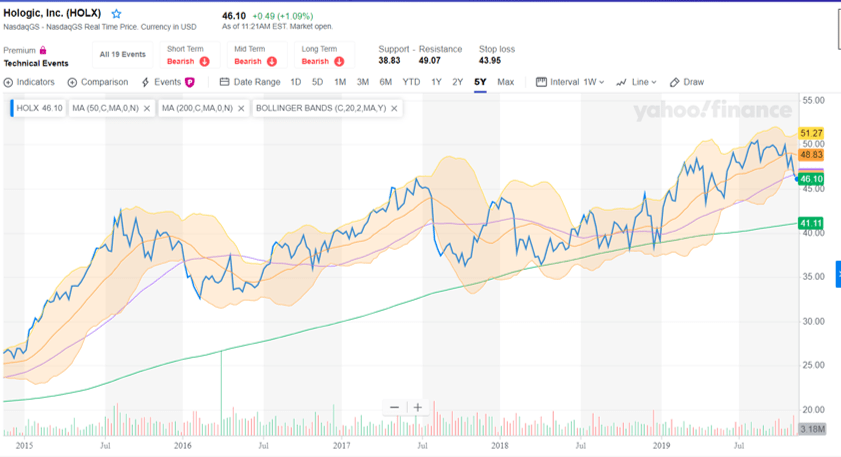Click the Stop loss value 43.95

pyautogui.click(x=490, y=61)
